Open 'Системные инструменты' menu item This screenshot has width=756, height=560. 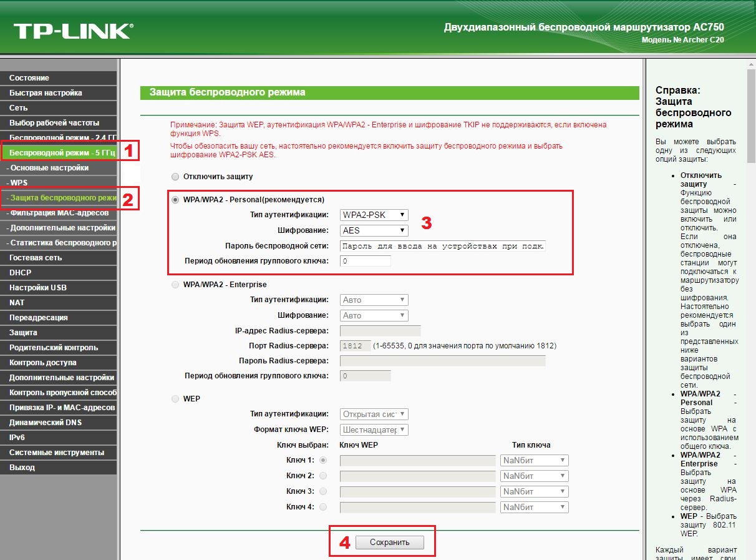tap(58, 453)
